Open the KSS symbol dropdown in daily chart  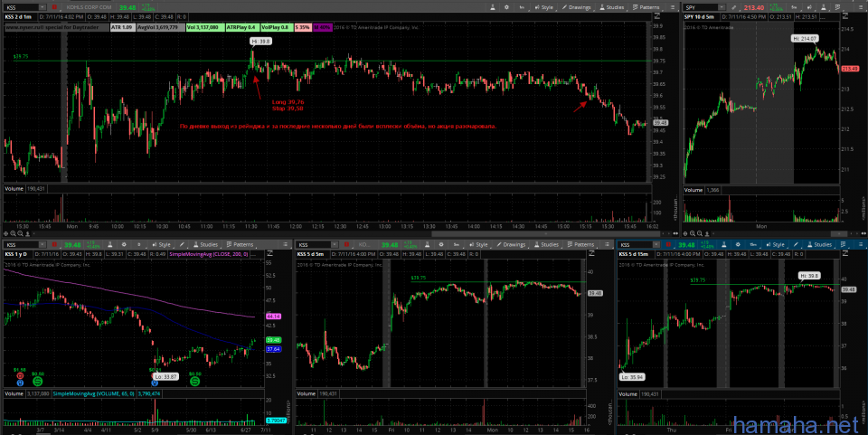[x=42, y=244]
